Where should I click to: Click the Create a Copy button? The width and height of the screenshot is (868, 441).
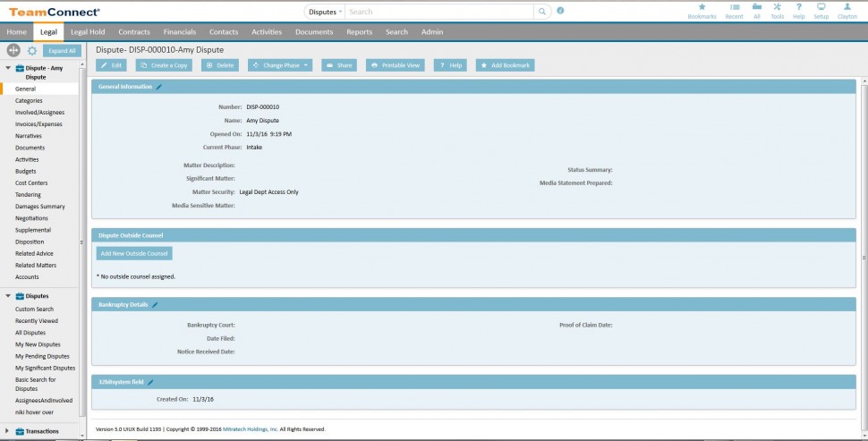[x=164, y=65]
